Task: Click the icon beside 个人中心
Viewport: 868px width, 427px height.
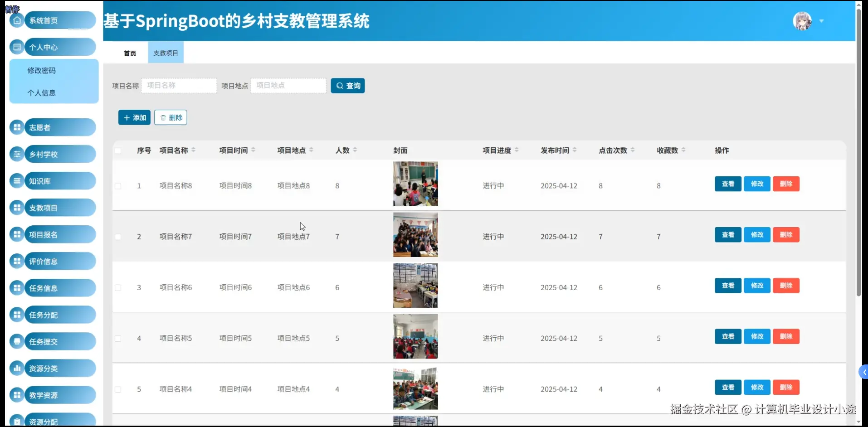Action: 17,47
